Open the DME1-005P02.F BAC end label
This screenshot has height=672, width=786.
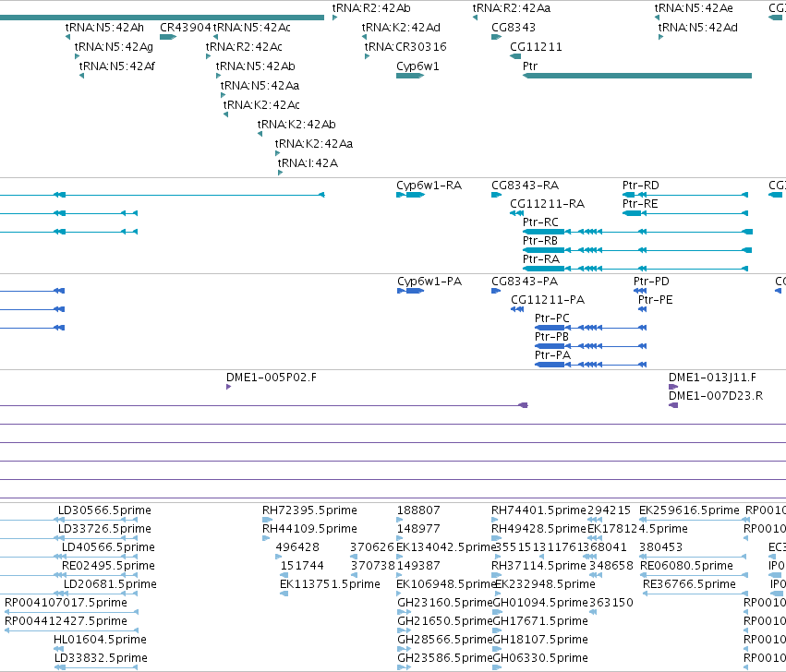click(x=272, y=378)
